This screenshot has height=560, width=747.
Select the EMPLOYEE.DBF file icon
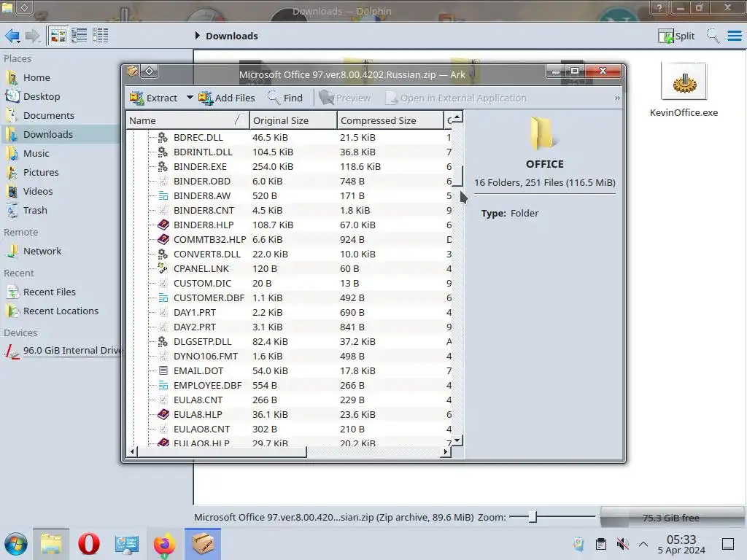point(163,385)
